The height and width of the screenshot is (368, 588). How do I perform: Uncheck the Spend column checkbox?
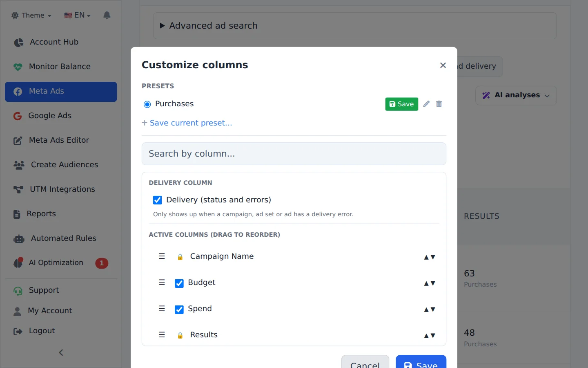click(x=179, y=310)
